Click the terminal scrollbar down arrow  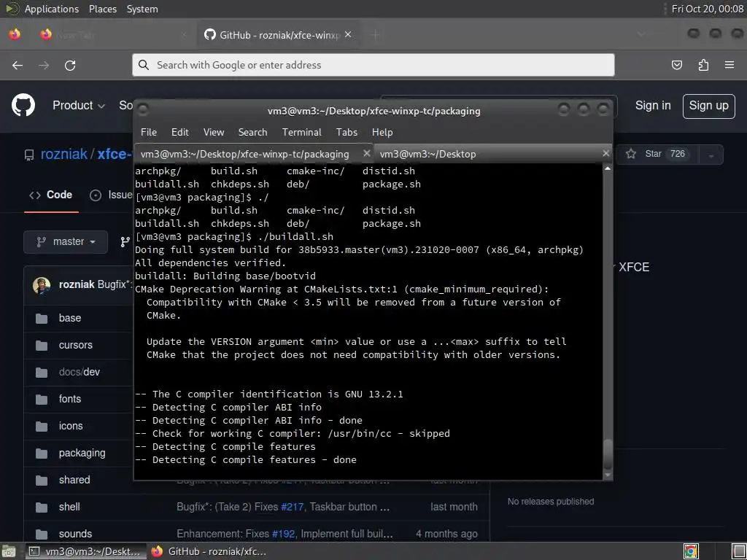pyautogui.click(x=608, y=475)
